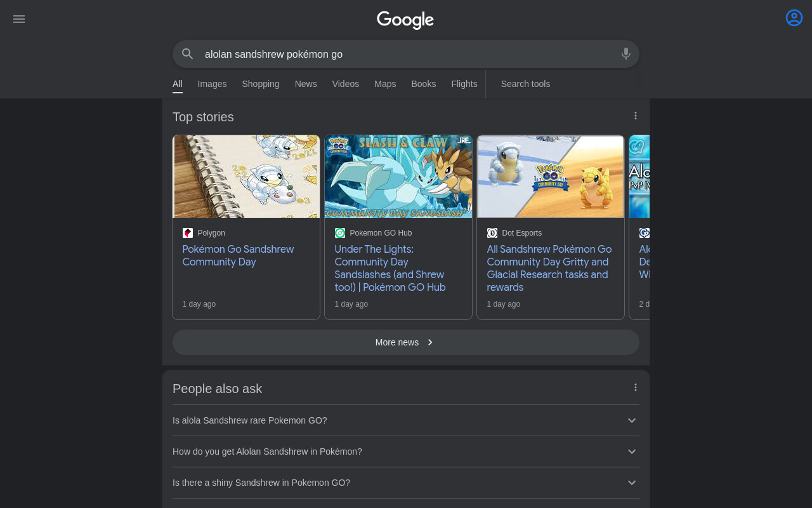Click '1 day ago' under Polygon story
812x508 pixels.
pyautogui.click(x=199, y=304)
